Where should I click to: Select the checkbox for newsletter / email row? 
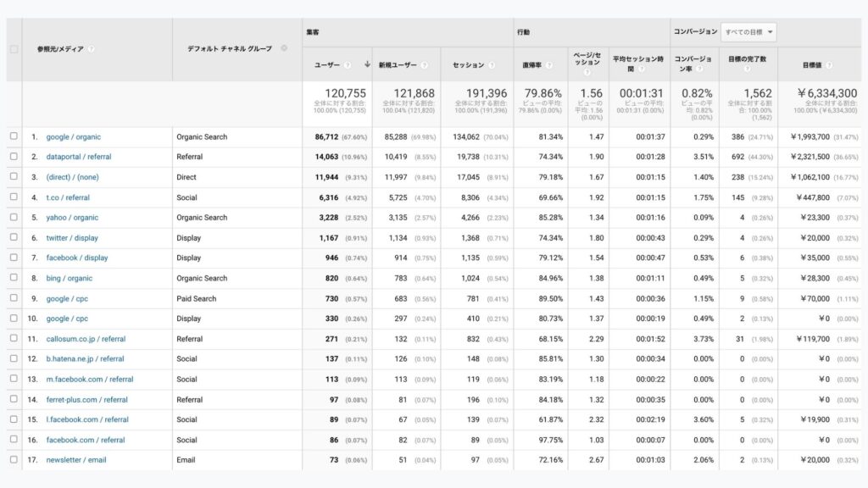click(14, 460)
